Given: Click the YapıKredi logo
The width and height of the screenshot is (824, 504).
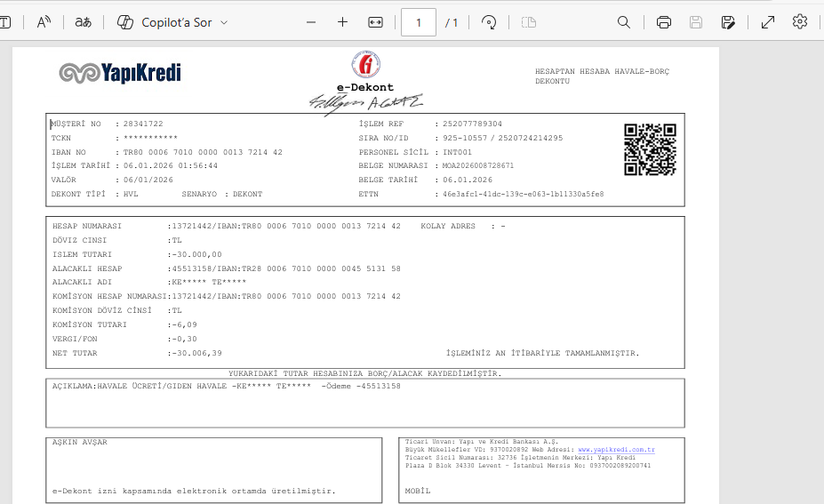Looking at the screenshot, I should click(120, 73).
